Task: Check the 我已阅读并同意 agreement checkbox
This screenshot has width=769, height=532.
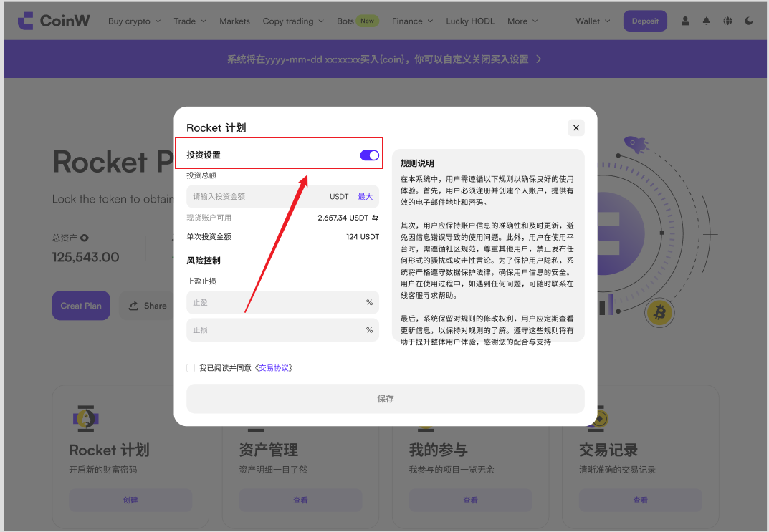Action: 191,368
